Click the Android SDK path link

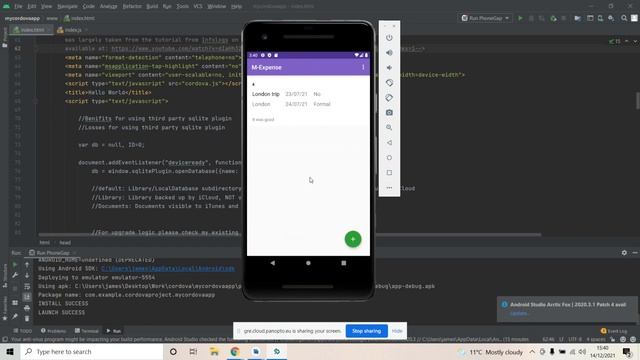(168, 269)
